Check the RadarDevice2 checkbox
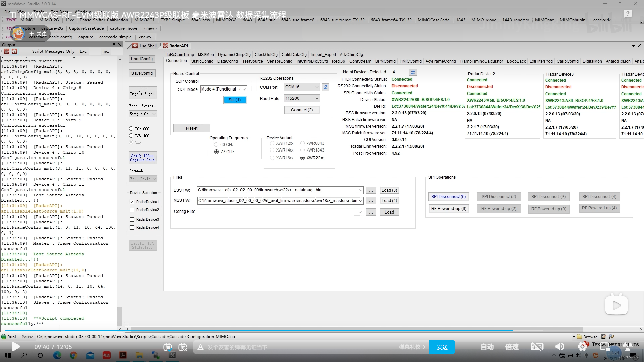 click(132, 210)
